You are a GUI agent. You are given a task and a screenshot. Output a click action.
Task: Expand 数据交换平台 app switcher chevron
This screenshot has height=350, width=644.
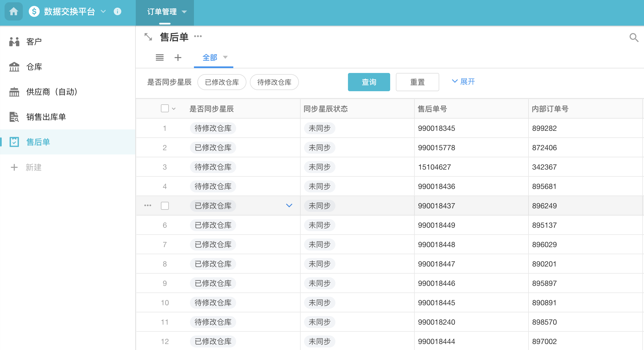coord(103,12)
